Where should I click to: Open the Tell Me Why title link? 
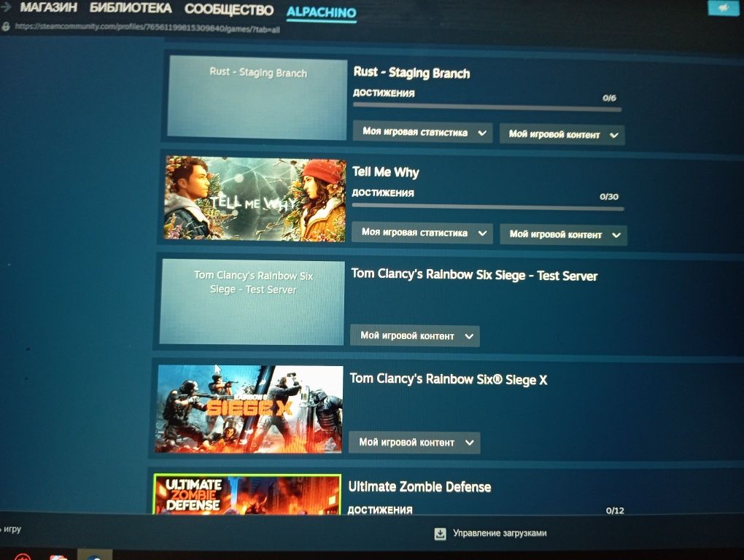[x=385, y=172]
